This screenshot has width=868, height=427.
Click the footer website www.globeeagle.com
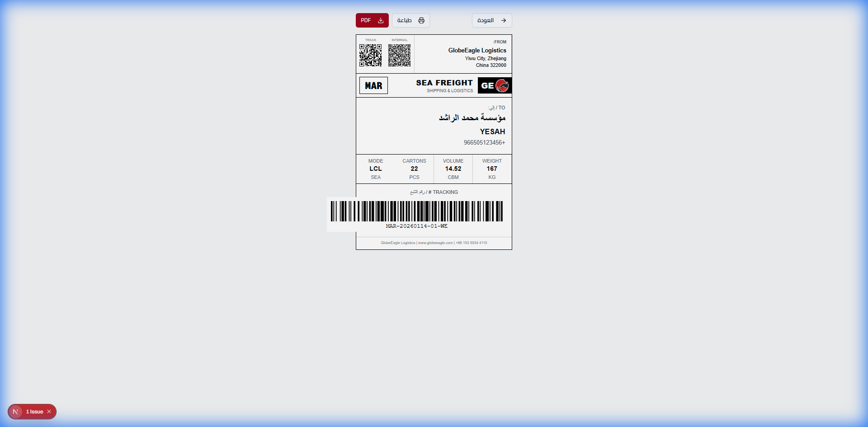click(x=435, y=243)
